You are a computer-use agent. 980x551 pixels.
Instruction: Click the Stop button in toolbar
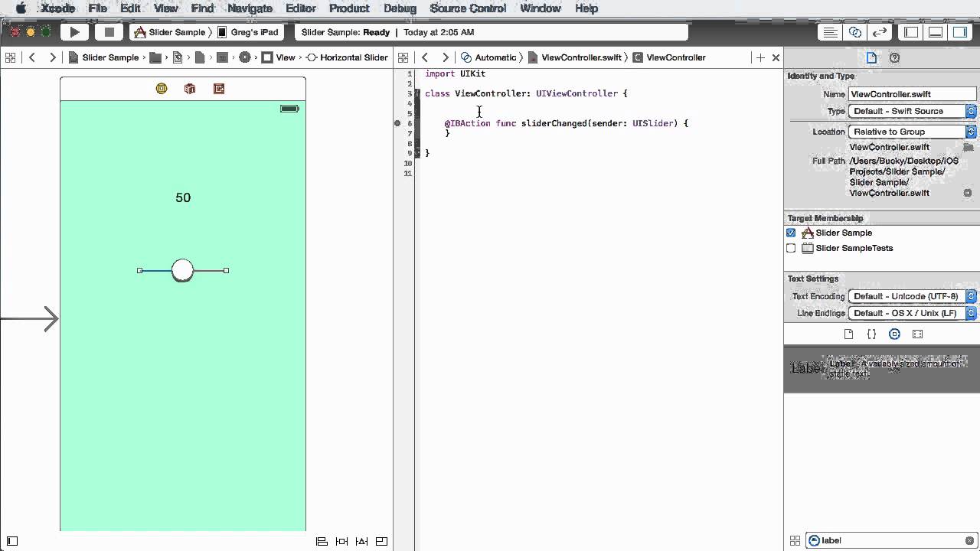109,32
